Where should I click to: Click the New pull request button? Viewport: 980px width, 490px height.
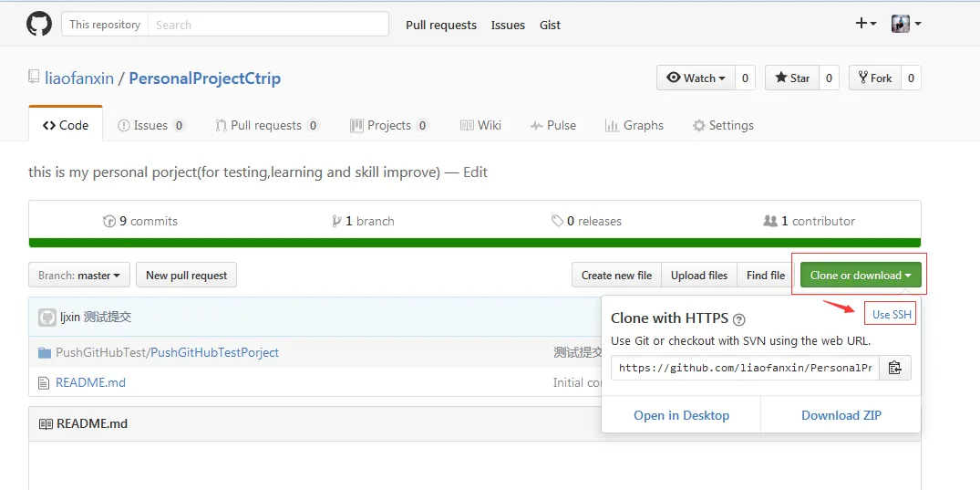[186, 276]
